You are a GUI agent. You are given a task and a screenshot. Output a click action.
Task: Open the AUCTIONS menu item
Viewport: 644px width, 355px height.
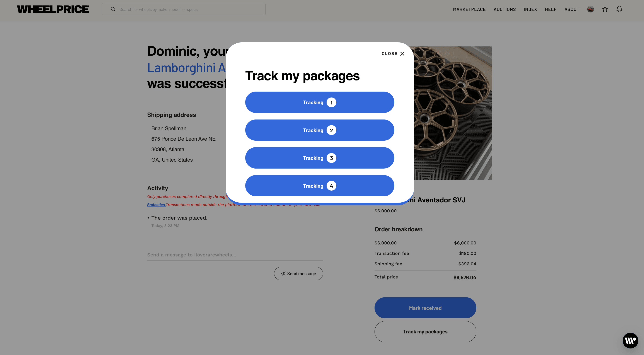[504, 9]
